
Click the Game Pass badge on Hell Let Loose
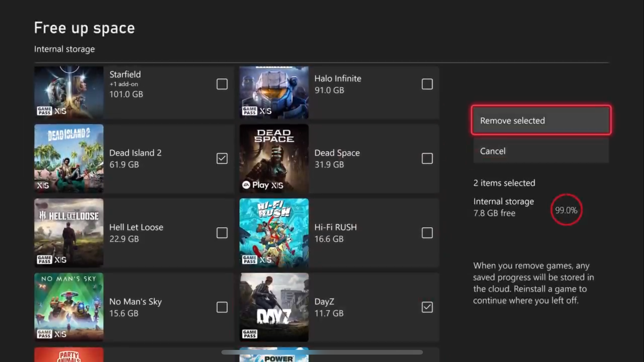click(44, 260)
